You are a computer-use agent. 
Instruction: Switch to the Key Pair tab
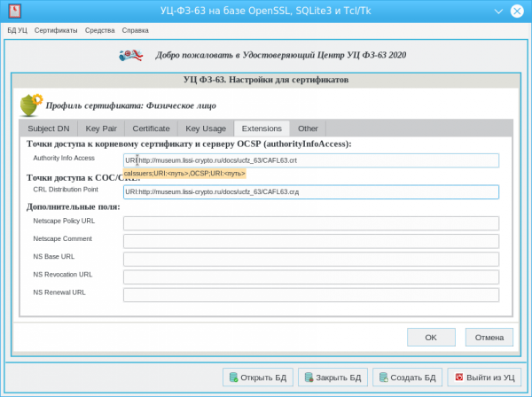point(100,128)
